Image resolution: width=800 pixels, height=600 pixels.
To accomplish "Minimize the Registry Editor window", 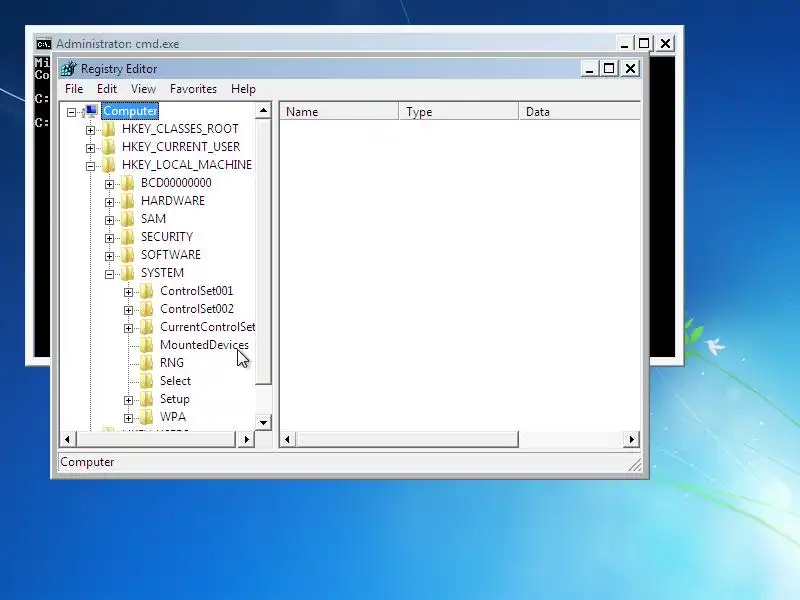I will tap(590, 68).
